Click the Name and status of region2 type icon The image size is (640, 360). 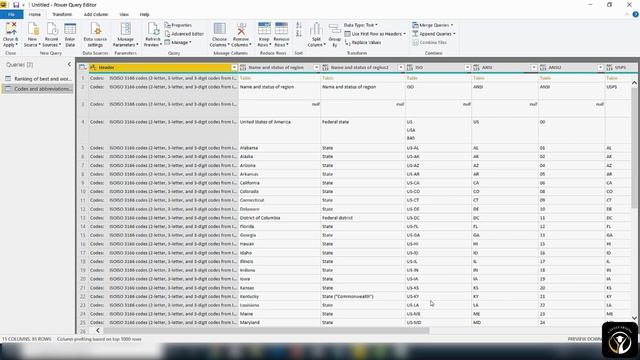point(325,67)
